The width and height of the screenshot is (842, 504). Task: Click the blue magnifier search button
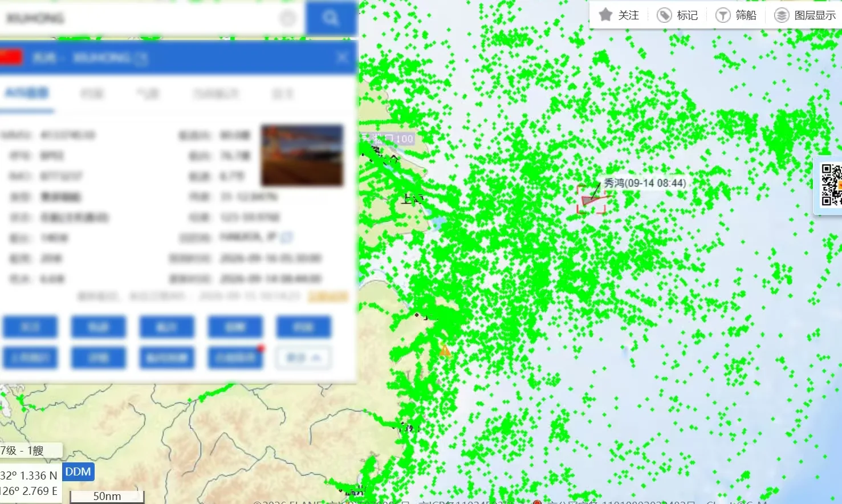coord(331,18)
